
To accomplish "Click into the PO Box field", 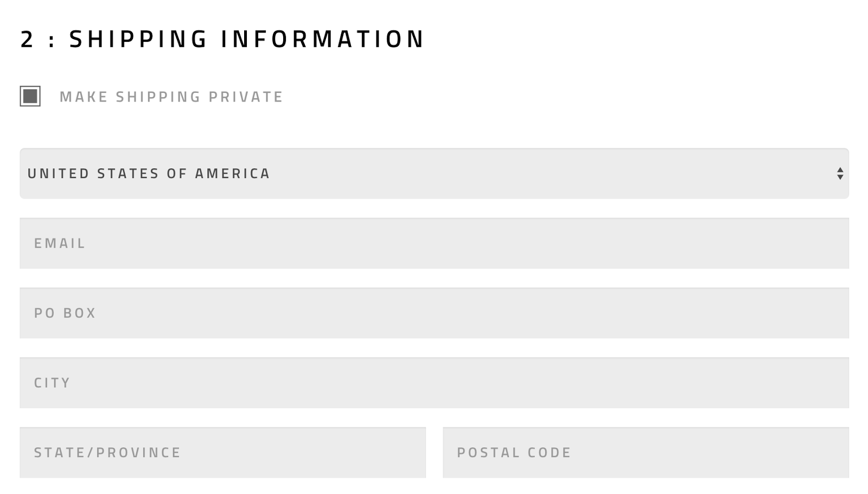I will pos(434,313).
